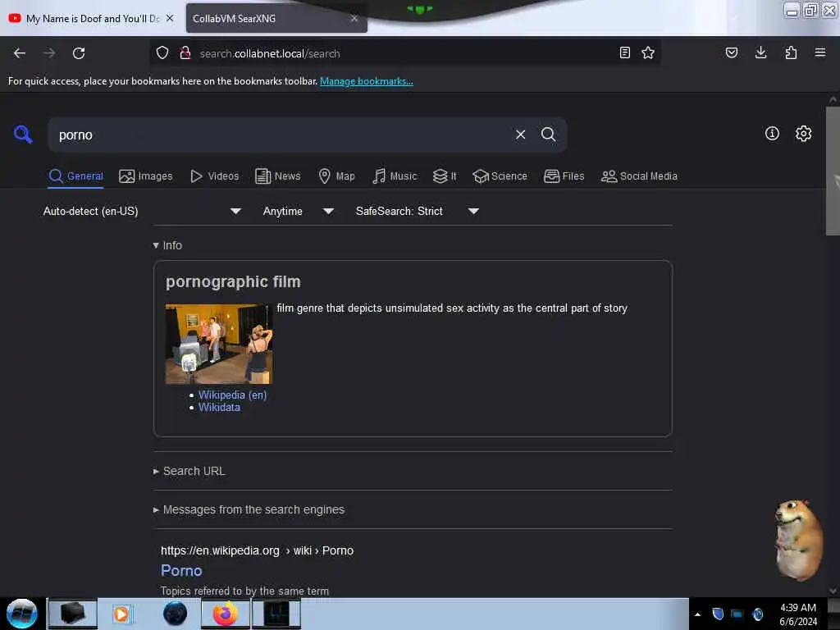Open the Wikidata link
The height and width of the screenshot is (630, 840).
pyautogui.click(x=219, y=407)
